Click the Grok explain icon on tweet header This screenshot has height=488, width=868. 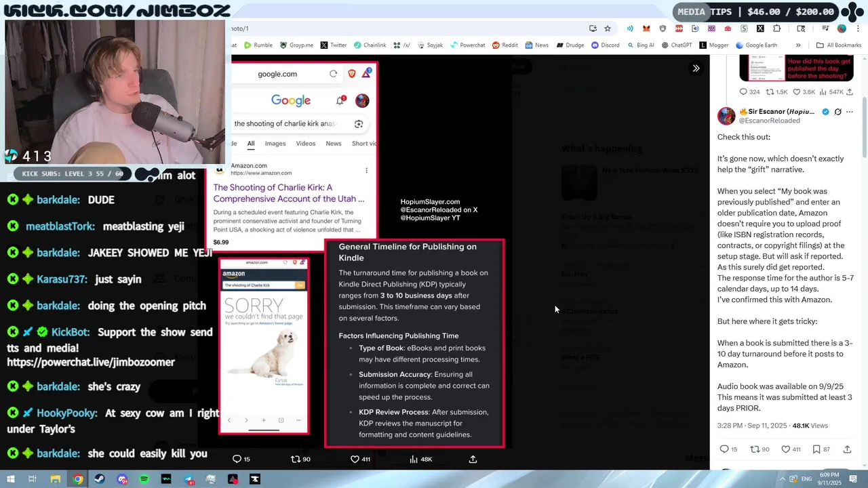[x=837, y=112]
